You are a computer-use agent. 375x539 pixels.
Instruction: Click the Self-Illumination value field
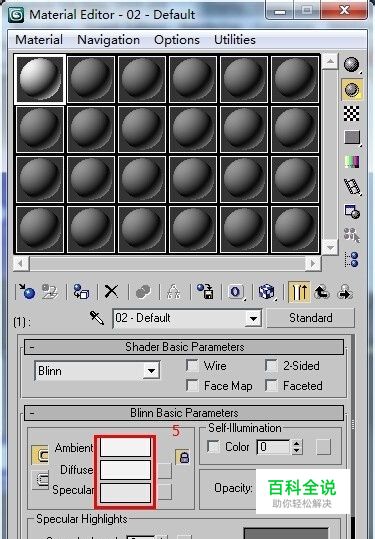274,447
